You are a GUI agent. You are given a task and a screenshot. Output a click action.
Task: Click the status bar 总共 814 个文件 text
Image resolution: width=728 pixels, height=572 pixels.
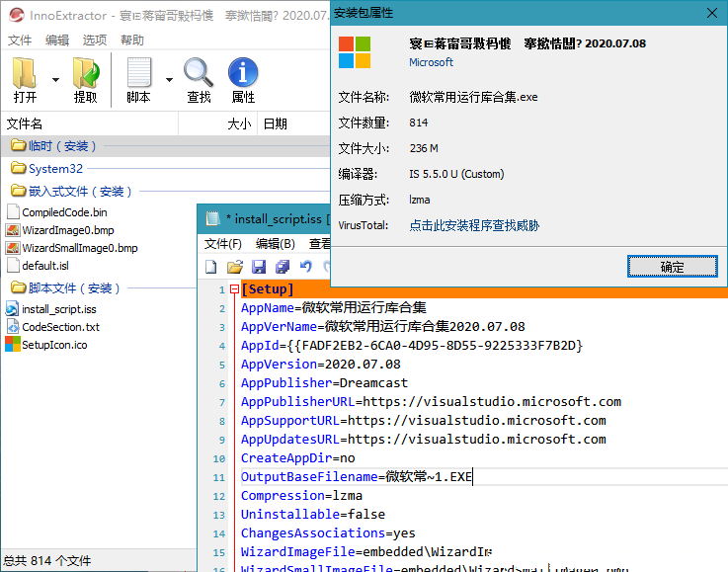pyautogui.click(x=47, y=561)
